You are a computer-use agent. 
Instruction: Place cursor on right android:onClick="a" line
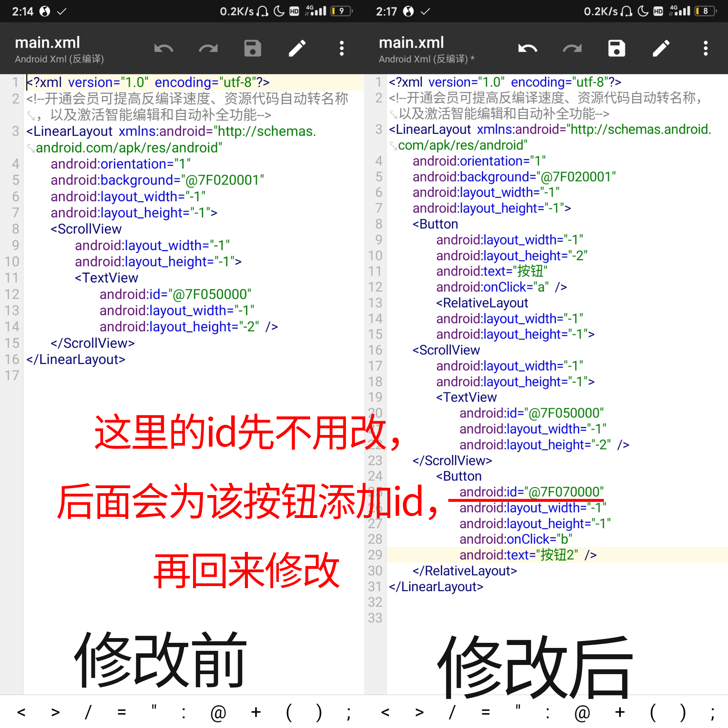pos(502,287)
